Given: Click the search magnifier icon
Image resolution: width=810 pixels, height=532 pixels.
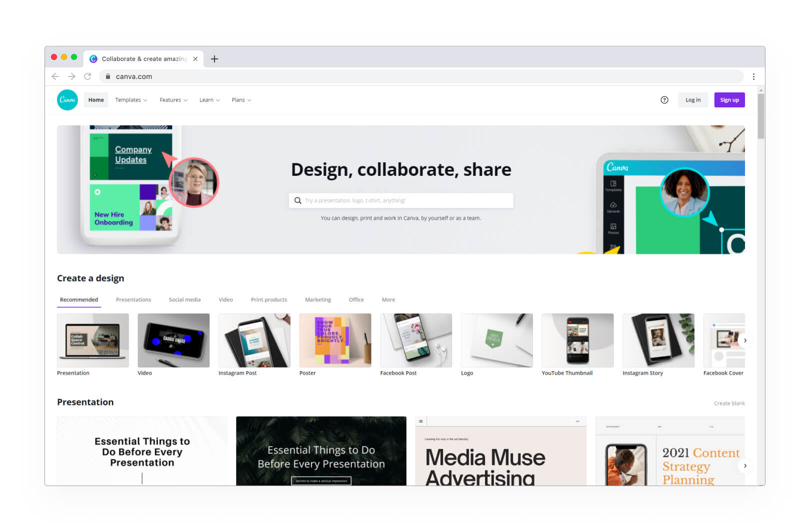Looking at the screenshot, I should tap(298, 200).
